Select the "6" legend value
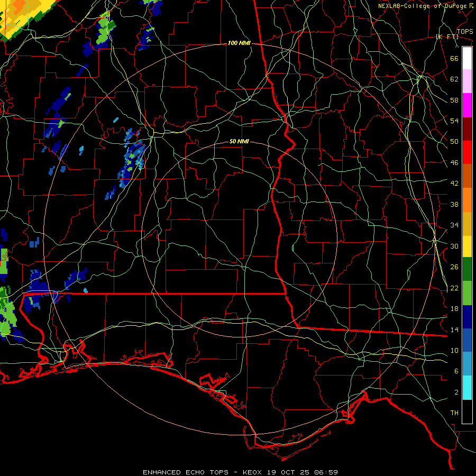 coord(456,371)
